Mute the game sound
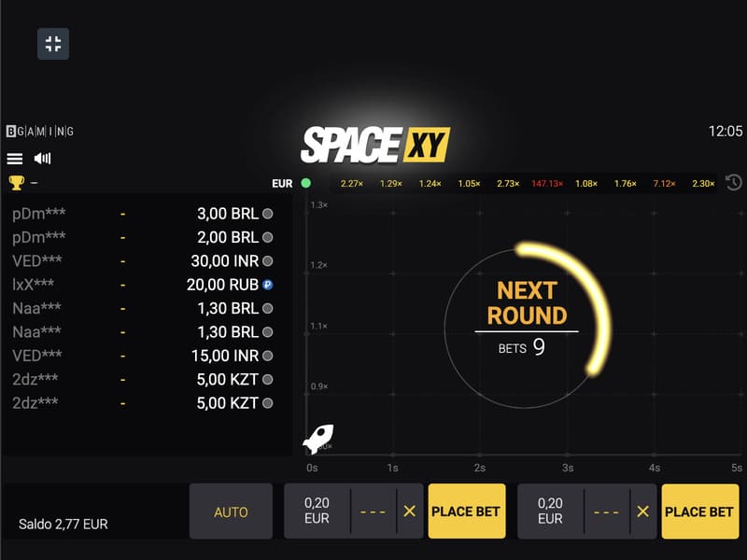Screen dimensions: 747x560 click(42, 158)
